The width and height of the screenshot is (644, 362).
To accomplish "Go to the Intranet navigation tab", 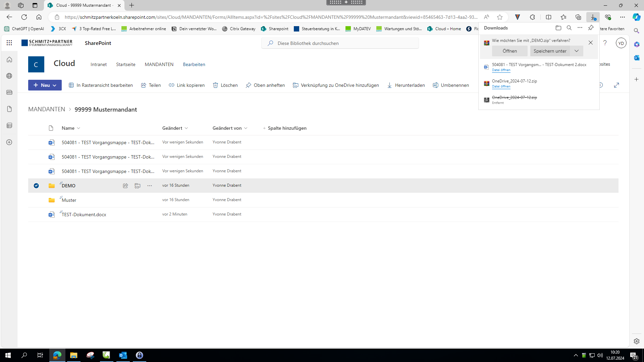I will click(99, 64).
